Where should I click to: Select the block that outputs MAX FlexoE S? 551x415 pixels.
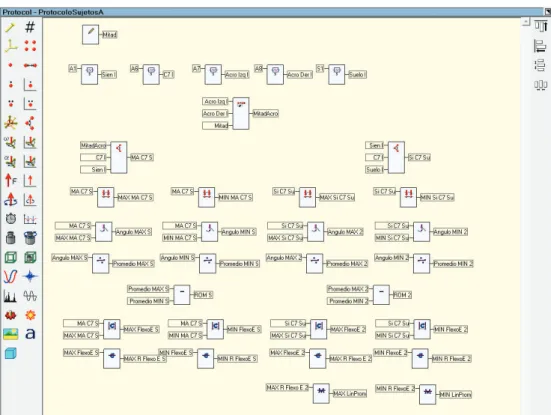tap(112, 329)
